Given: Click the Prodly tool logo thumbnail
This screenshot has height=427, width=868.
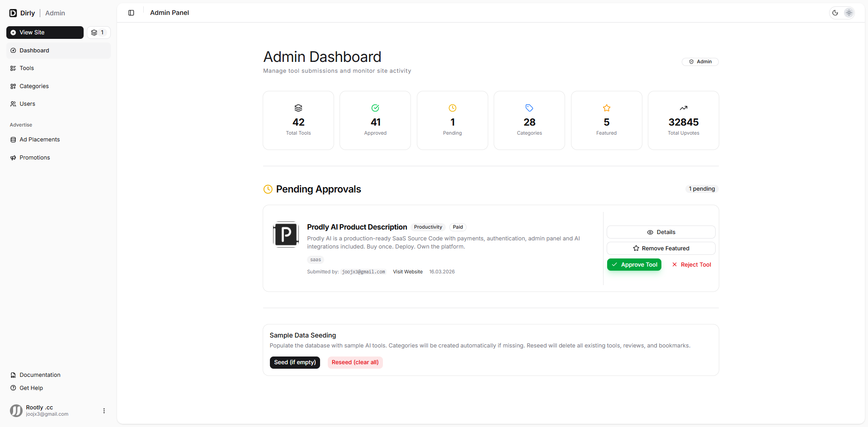Looking at the screenshot, I should point(286,235).
